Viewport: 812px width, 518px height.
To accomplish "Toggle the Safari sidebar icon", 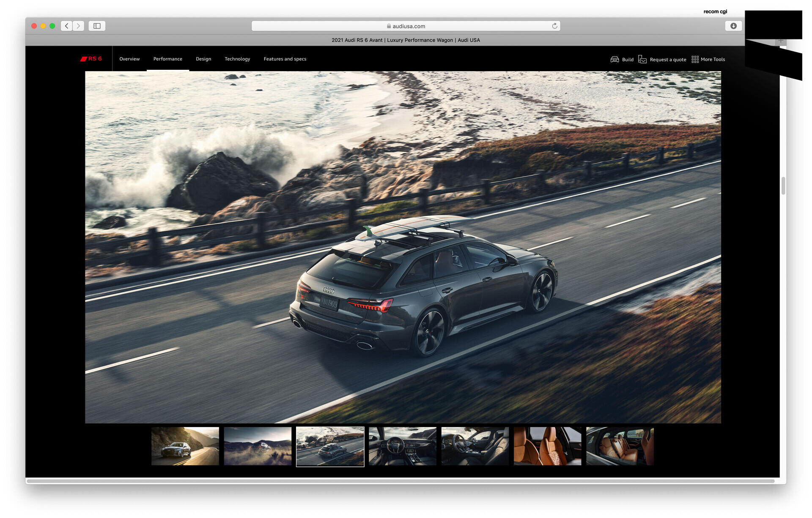I will pyautogui.click(x=97, y=26).
